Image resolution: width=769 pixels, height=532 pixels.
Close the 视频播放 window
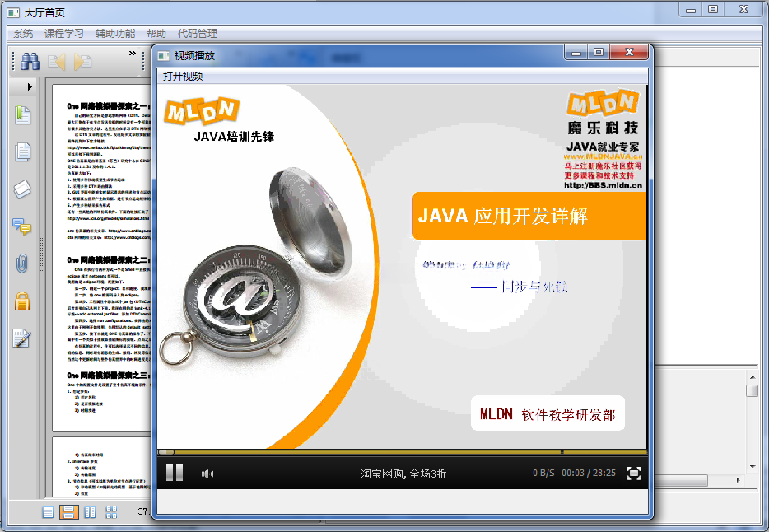[630, 52]
